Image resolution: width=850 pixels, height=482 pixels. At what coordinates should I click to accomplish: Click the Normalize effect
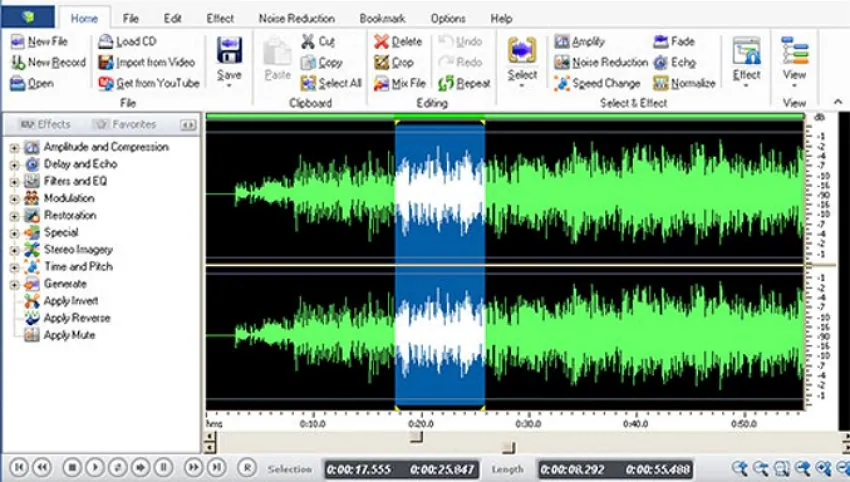point(685,83)
